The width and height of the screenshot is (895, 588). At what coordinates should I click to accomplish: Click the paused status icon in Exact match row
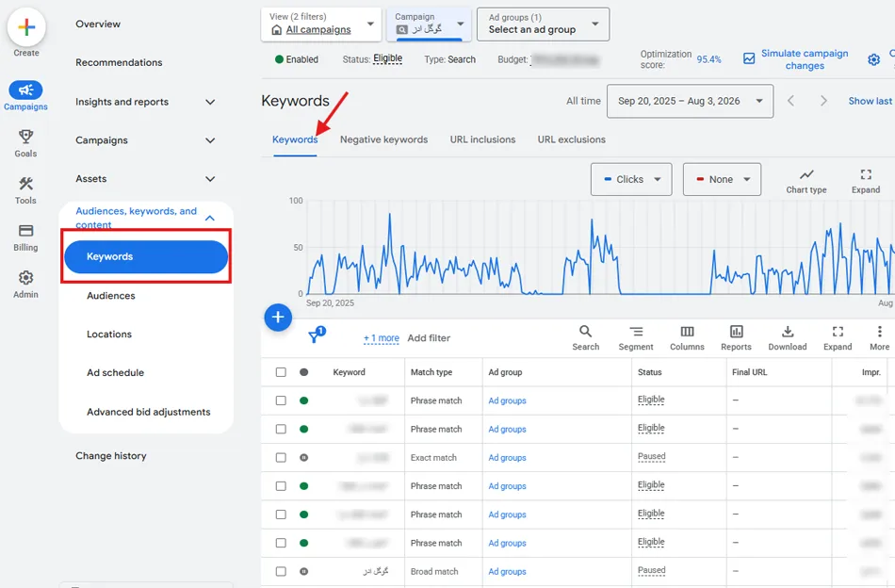click(303, 458)
